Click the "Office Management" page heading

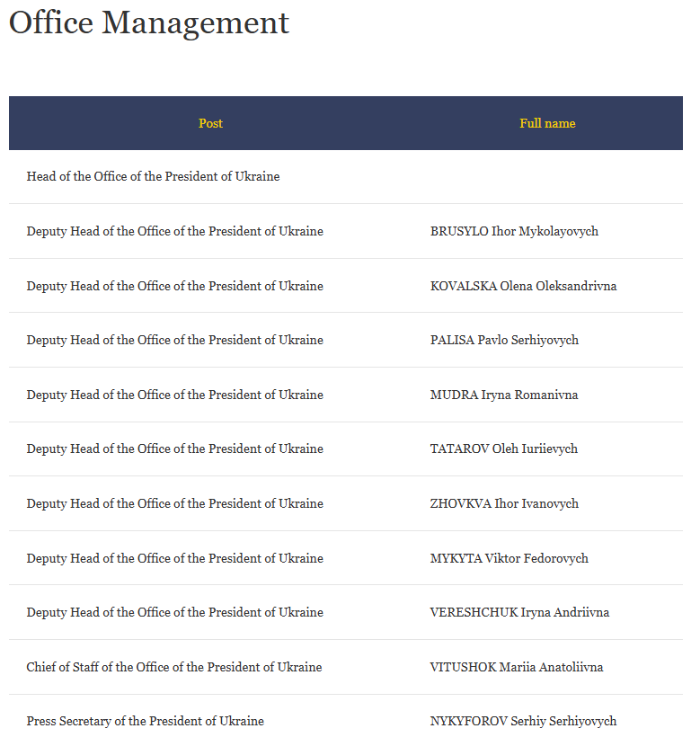(x=149, y=23)
